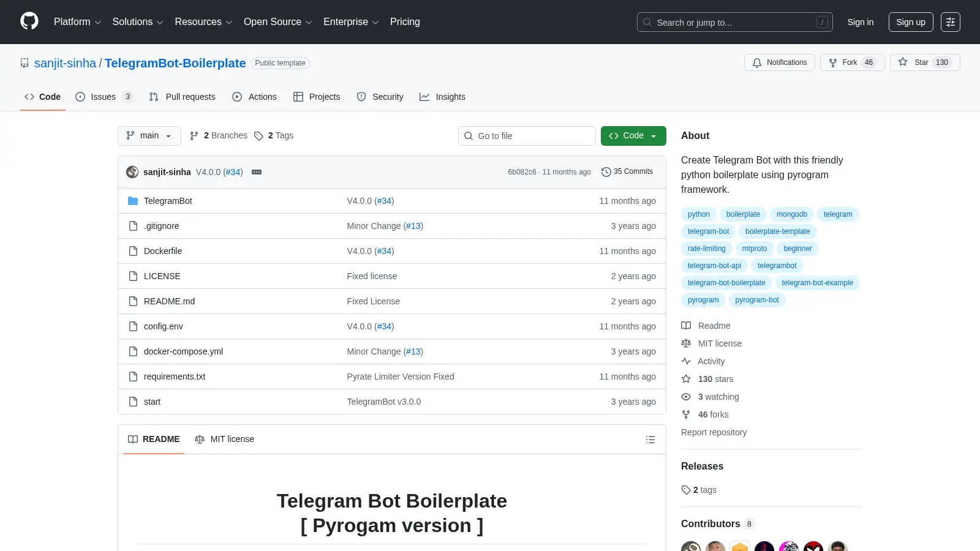The height and width of the screenshot is (551, 980).
Task: Click the file icon beside README.md
Action: point(133,301)
